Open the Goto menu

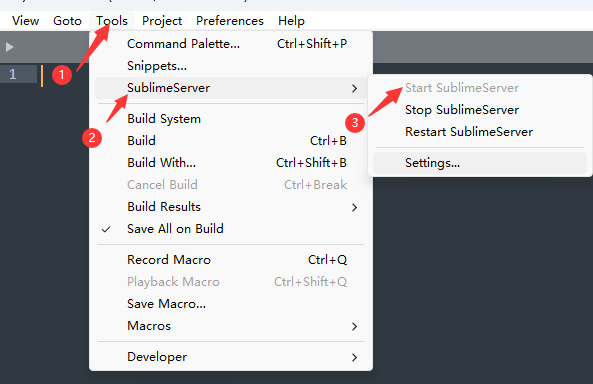(x=67, y=21)
